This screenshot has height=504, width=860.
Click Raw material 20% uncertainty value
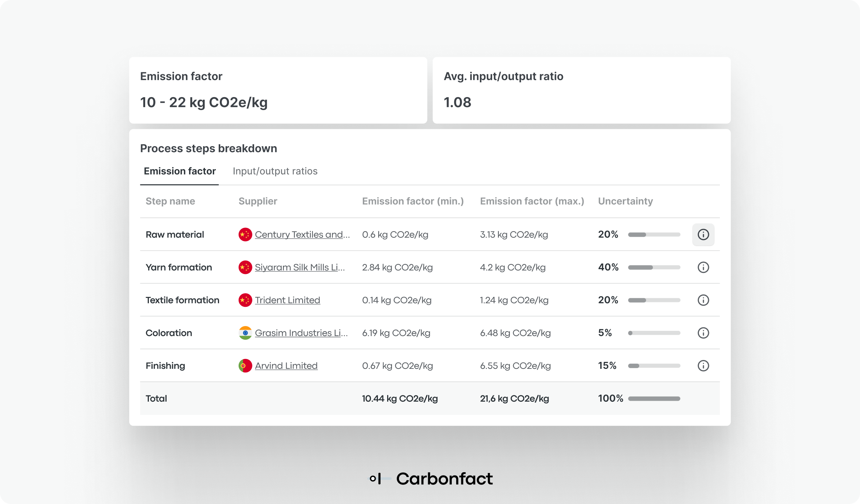coord(608,234)
